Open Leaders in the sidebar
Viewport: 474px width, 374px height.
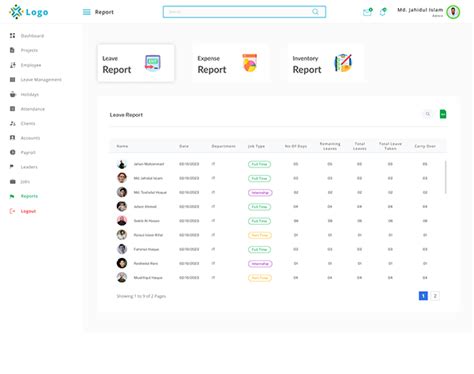point(24,167)
